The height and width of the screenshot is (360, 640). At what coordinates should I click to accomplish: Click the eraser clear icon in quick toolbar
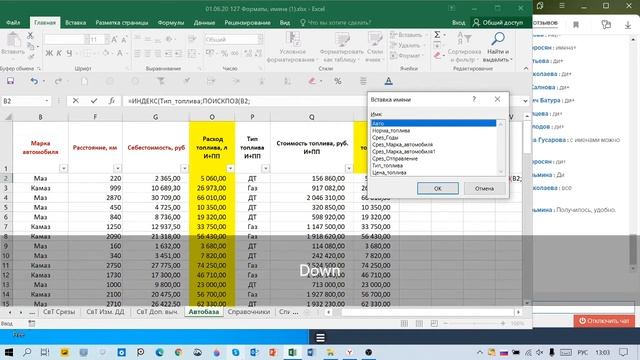click(x=312, y=81)
